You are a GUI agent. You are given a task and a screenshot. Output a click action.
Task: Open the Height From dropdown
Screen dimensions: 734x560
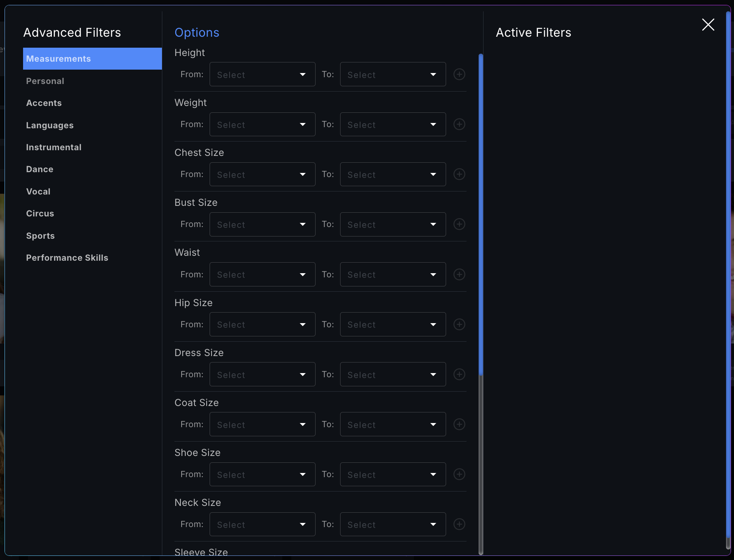coord(262,74)
